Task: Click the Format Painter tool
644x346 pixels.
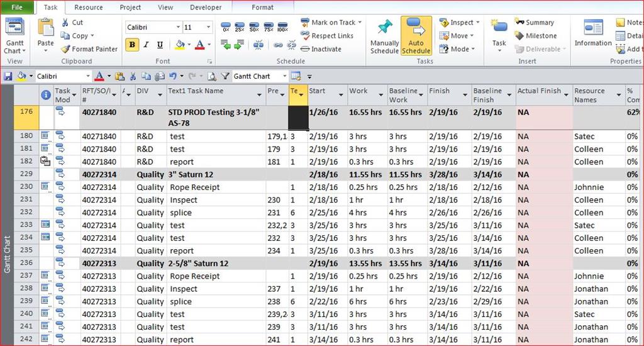Action: pyautogui.click(x=89, y=49)
